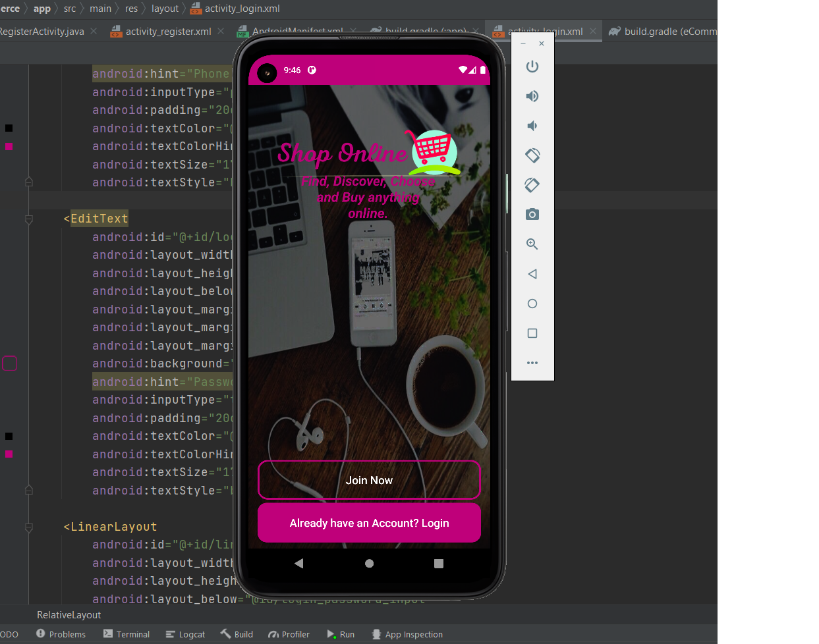Click phone status bar time 9:46
The height and width of the screenshot is (644, 819).
coord(292,70)
